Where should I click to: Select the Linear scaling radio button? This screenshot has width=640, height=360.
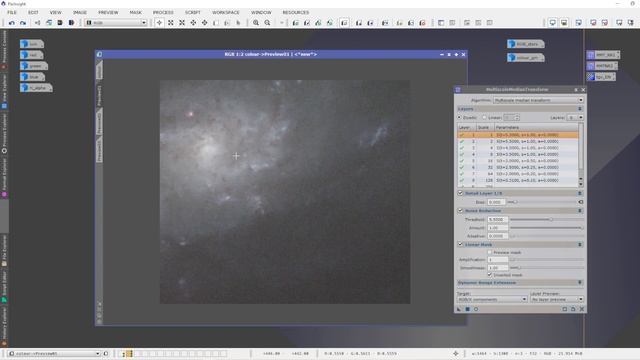pos(484,118)
